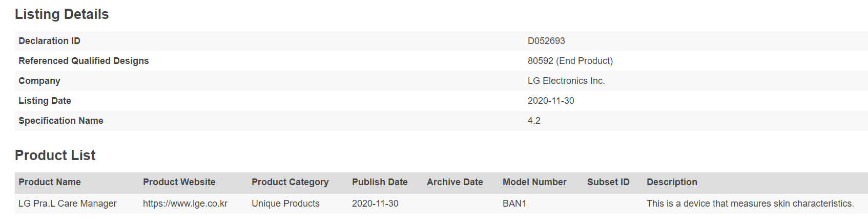Viewport: 868px width, 224px height.
Task: Click the Unique Products category cell
Action: (x=285, y=204)
